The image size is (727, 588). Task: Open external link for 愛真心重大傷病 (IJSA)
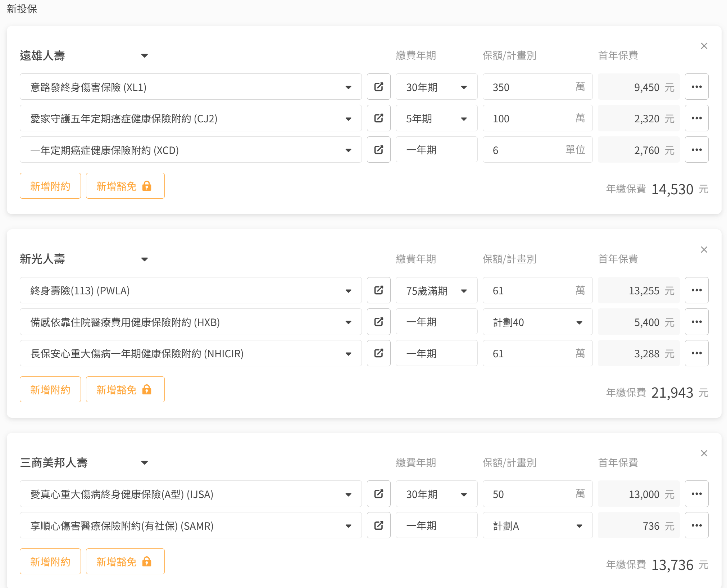coord(378,494)
